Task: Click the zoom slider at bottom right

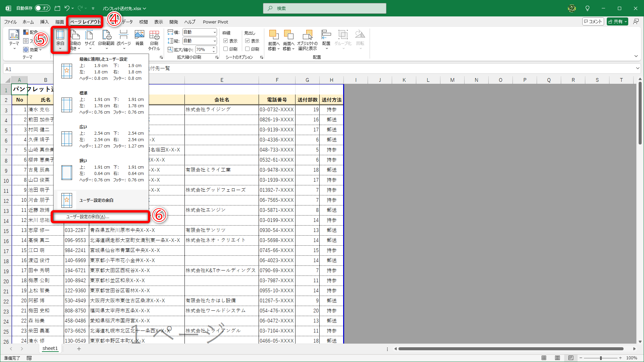Action: [600, 358]
